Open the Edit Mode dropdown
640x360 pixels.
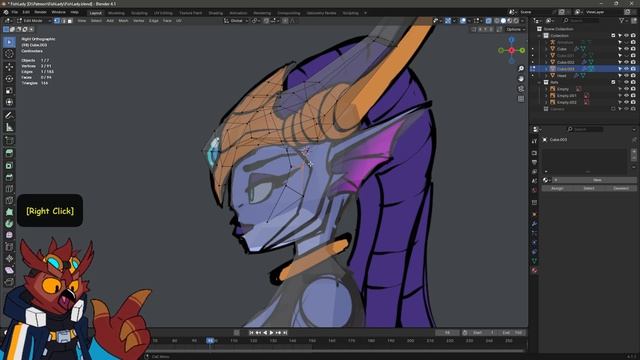(x=33, y=20)
